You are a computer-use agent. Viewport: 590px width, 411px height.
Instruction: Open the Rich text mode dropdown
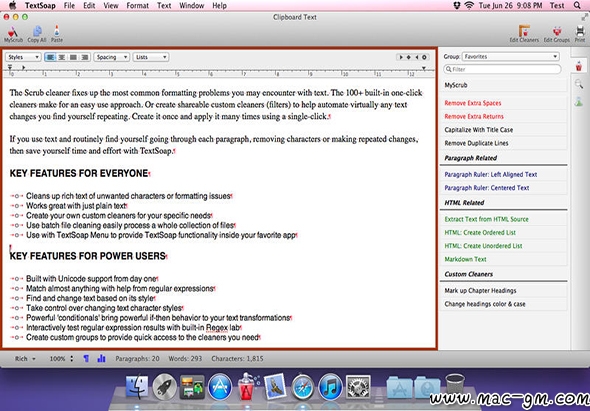coord(25,359)
